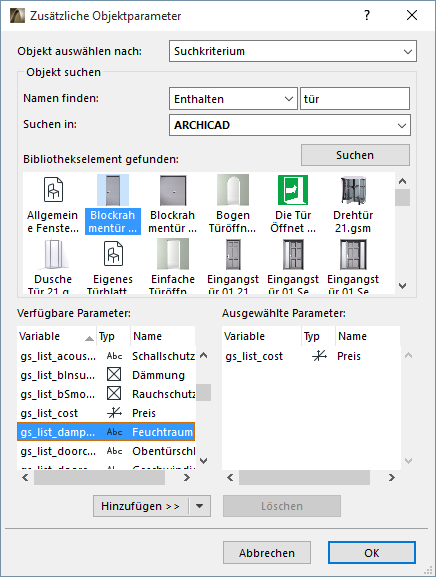
Task: Click the left arrow of selected parameters horizontal scrollbar
Action: coord(230,477)
